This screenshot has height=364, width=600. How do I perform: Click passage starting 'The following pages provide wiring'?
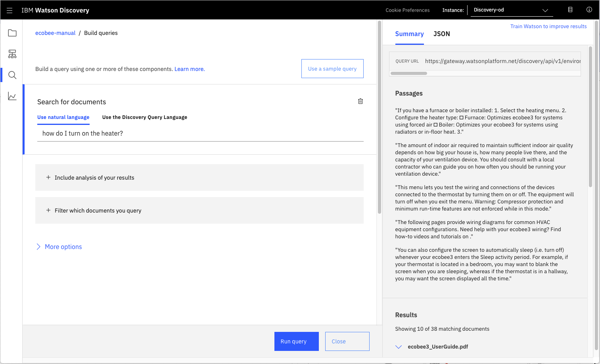(478, 229)
